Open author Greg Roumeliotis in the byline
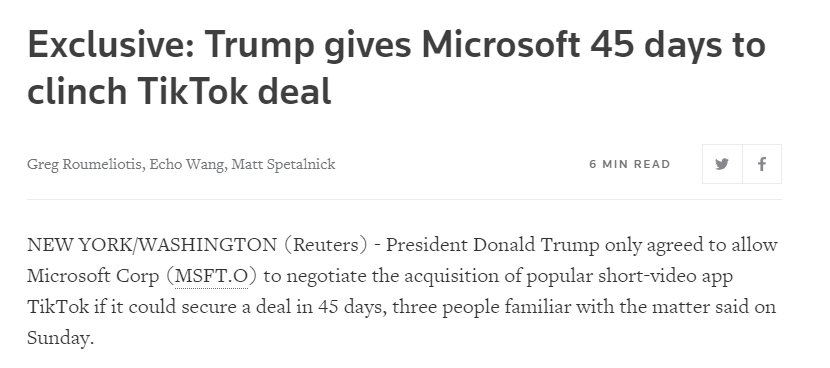The width and height of the screenshot is (830, 368). point(85,164)
